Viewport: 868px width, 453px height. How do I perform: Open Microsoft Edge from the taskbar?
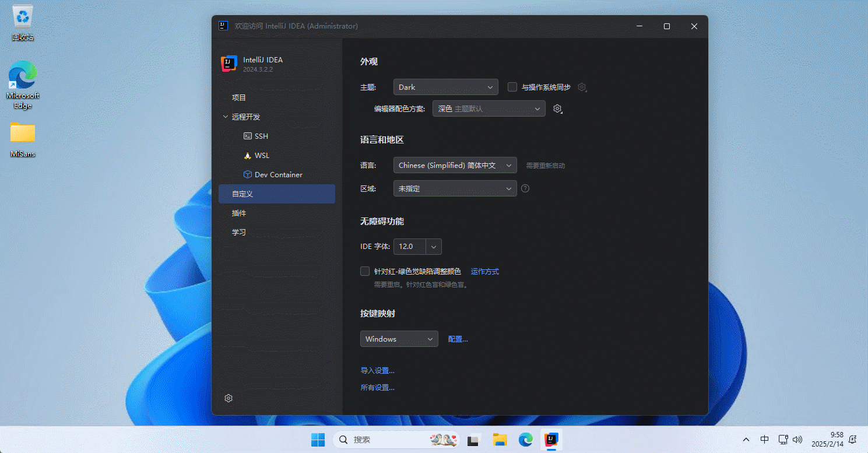click(526, 440)
